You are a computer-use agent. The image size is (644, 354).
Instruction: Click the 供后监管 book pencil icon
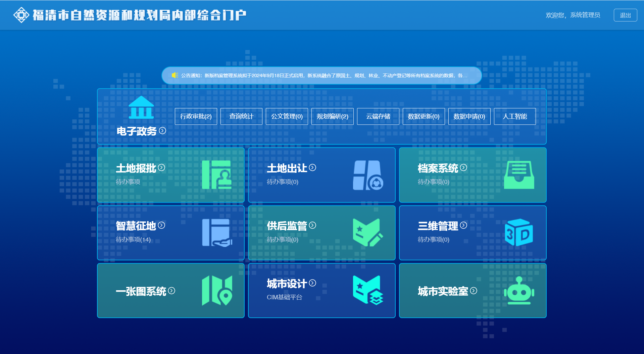coord(368,233)
